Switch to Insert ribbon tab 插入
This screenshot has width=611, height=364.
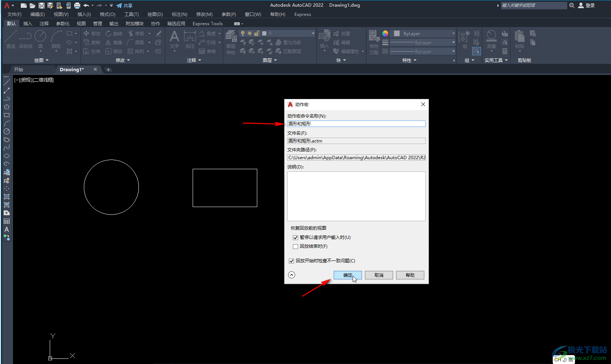coord(28,23)
